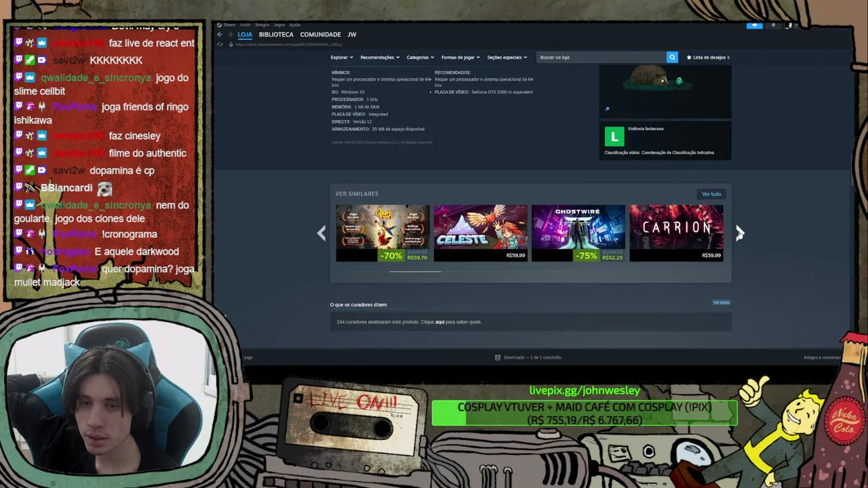
Task: Click the hedgehog game screenshot thumbnail
Action: [665, 91]
